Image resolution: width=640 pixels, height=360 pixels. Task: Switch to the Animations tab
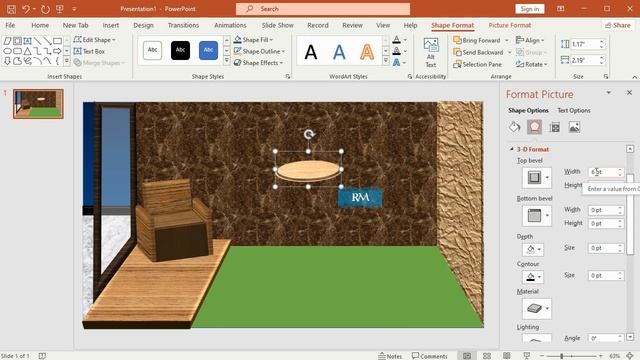230,25
